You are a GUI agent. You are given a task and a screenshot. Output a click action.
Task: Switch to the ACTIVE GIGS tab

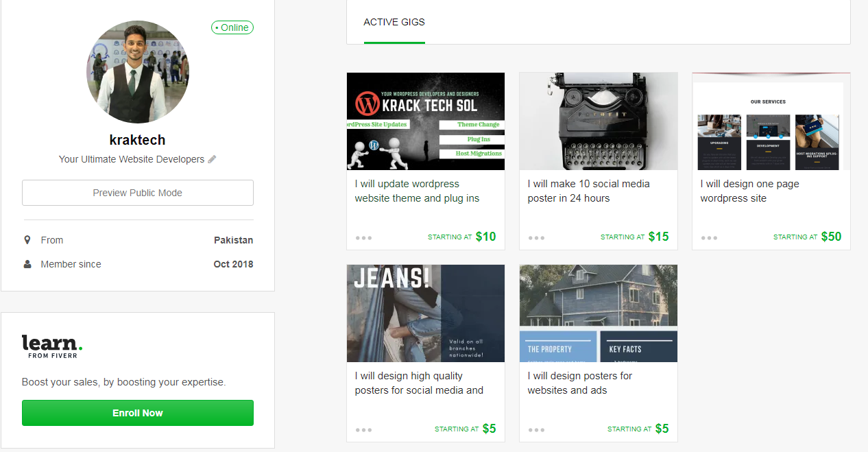point(394,22)
